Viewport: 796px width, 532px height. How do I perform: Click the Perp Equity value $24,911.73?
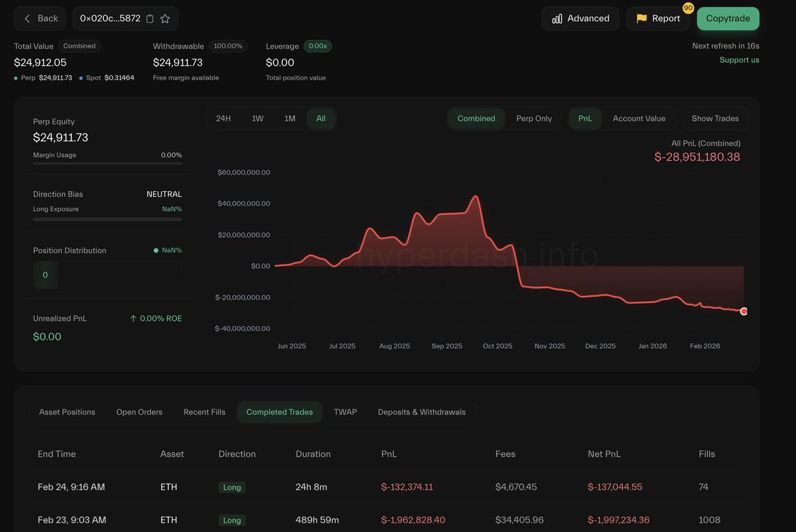(x=60, y=138)
